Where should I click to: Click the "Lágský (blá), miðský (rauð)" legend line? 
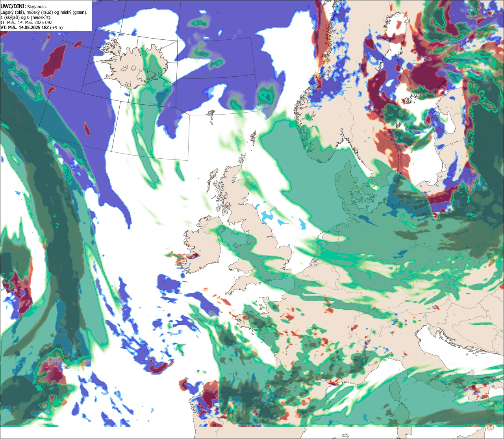(x=44, y=12)
